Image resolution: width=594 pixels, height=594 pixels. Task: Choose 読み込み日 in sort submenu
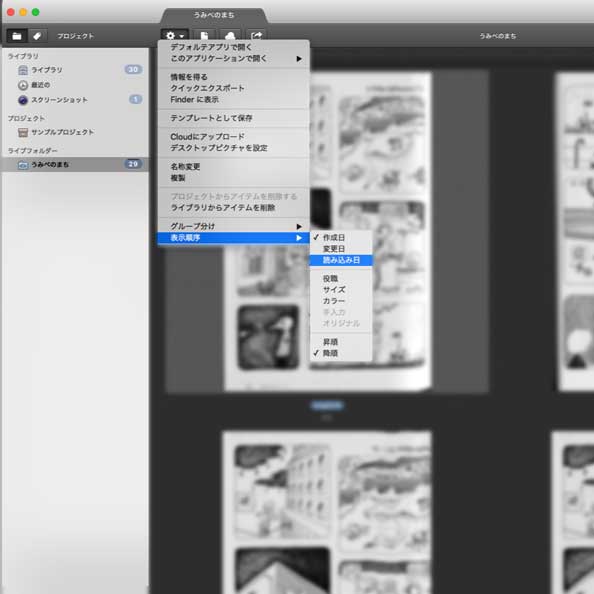pos(341,260)
